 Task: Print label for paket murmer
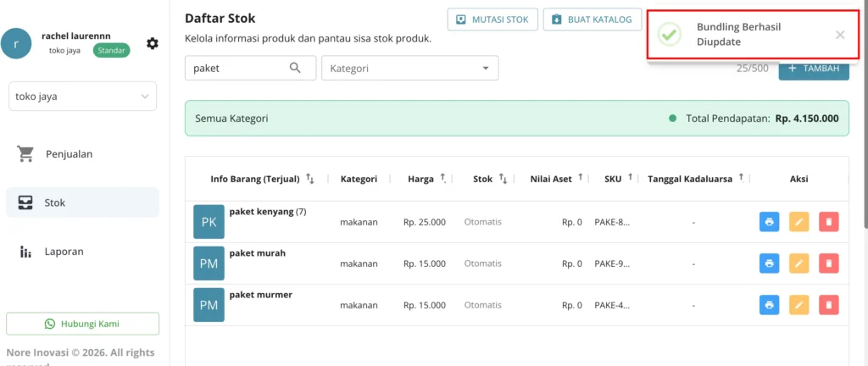coord(769,305)
